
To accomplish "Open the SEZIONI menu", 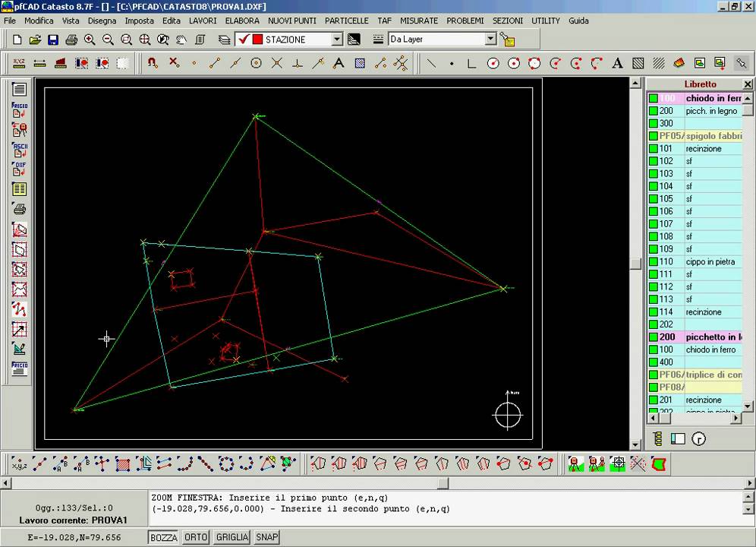I will pos(507,21).
